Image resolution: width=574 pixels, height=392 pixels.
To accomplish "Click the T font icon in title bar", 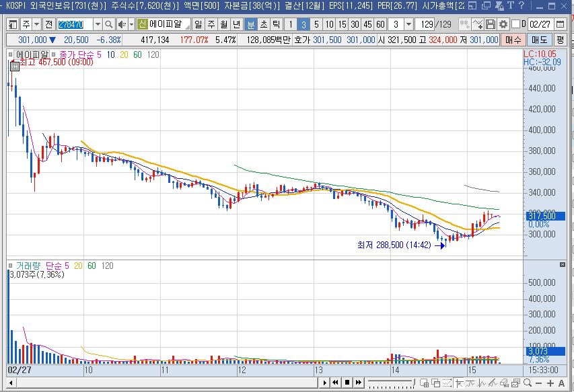I will coord(511,5).
